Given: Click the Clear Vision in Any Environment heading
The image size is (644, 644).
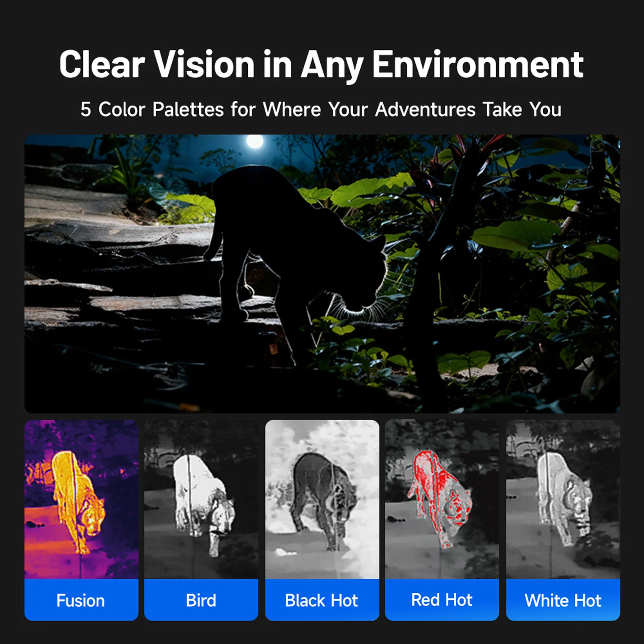Looking at the screenshot, I should pos(321,64).
